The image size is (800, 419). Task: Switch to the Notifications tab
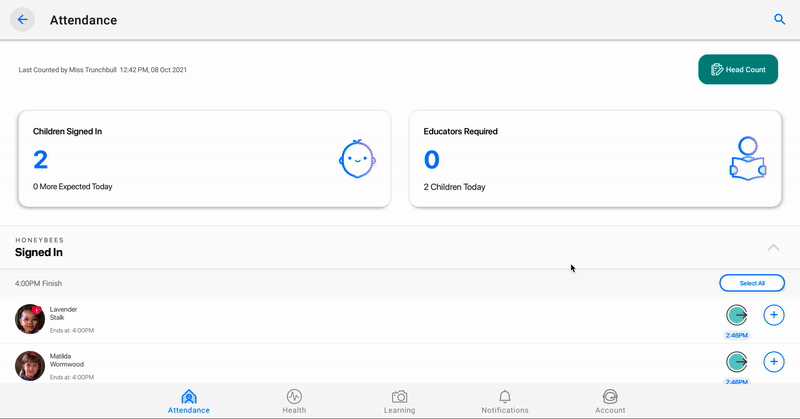click(x=505, y=402)
